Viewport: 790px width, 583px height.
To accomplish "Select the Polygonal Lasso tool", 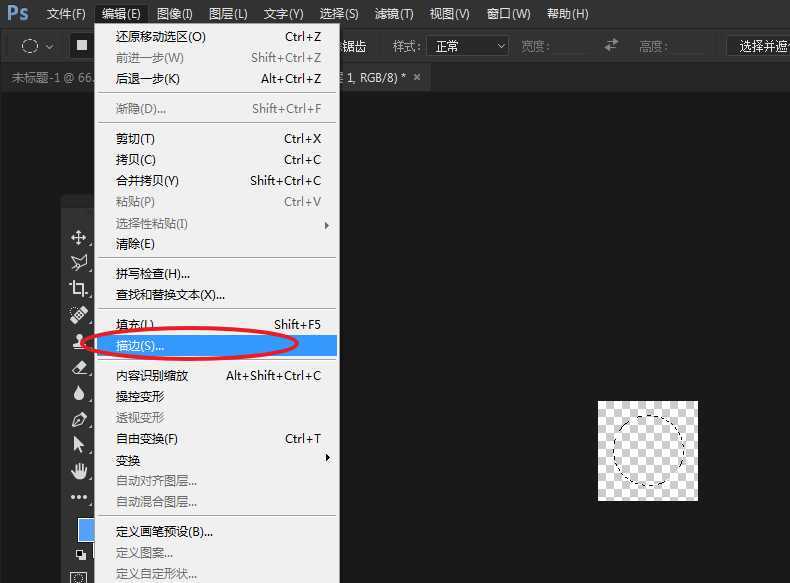I will tap(79, 263).
